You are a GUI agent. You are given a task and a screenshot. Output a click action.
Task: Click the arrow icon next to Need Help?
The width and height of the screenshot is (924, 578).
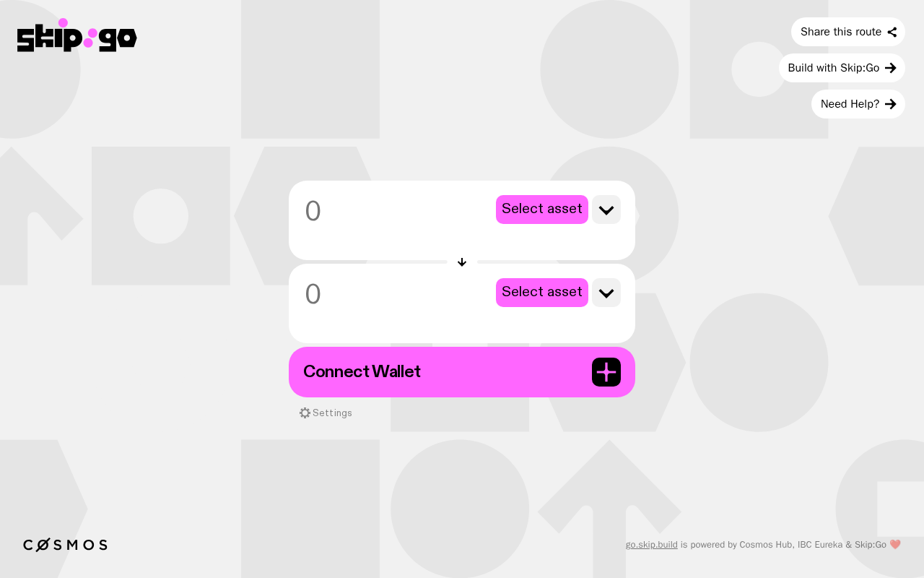pyautogui.click(x=891, y=104)
